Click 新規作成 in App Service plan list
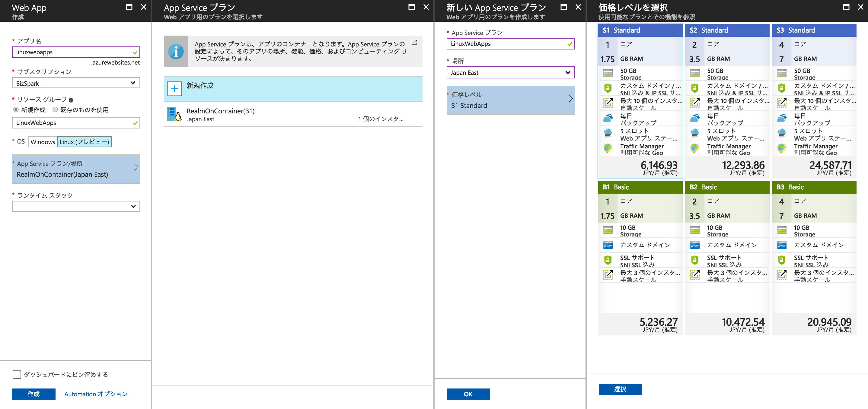Viewport: 868px width, 409px height. [x=293, y=89]
